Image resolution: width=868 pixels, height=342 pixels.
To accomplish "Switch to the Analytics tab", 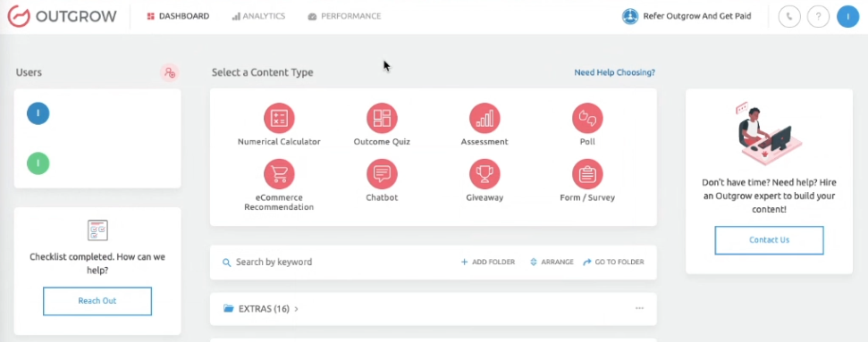I will [258, 16].
